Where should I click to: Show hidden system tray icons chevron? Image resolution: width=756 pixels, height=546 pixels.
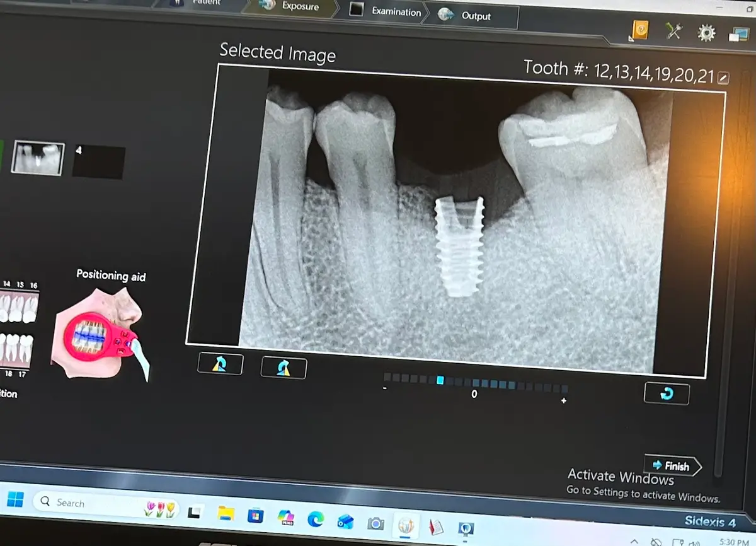(634, 541)
